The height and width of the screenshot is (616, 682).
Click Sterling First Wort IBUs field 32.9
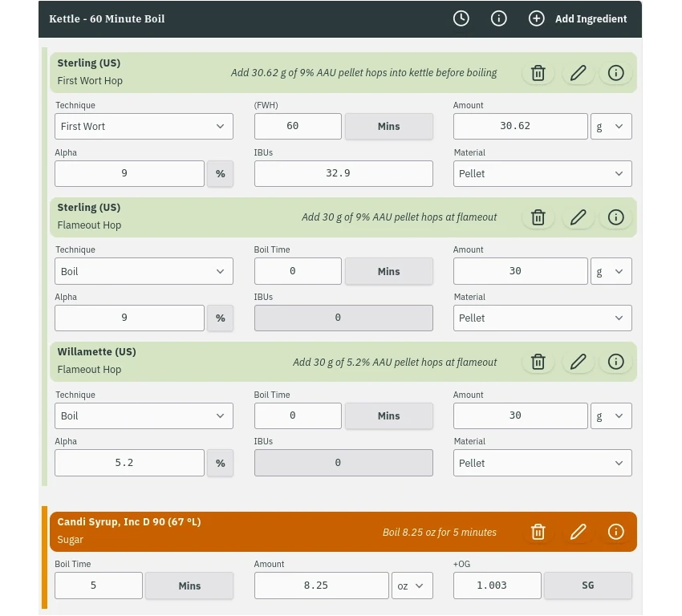[x=343, y=173]
